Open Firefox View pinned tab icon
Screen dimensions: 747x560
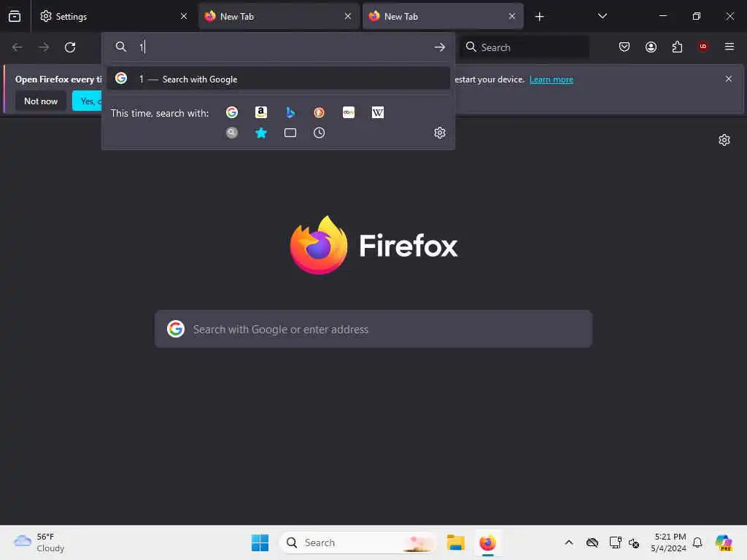pyautogui.click(x=15, y=16)
